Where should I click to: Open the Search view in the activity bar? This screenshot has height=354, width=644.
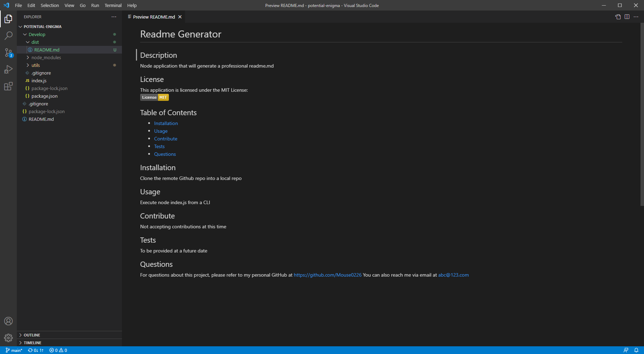8,35
